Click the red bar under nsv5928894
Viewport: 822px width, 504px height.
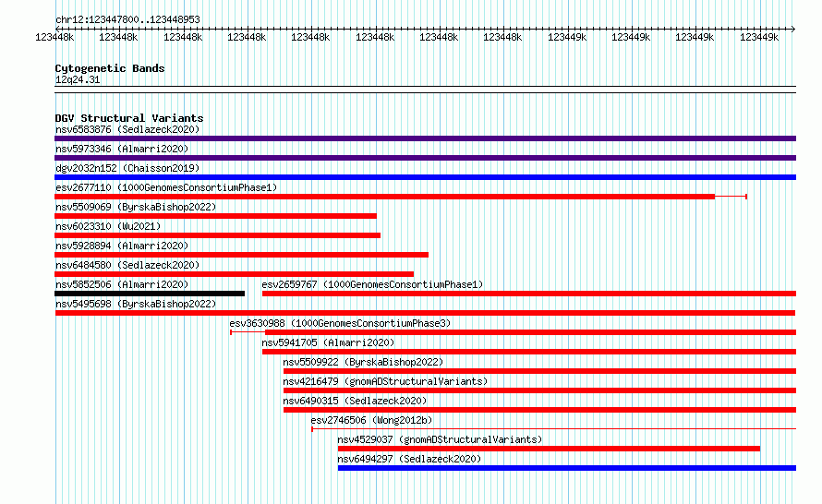242,255
